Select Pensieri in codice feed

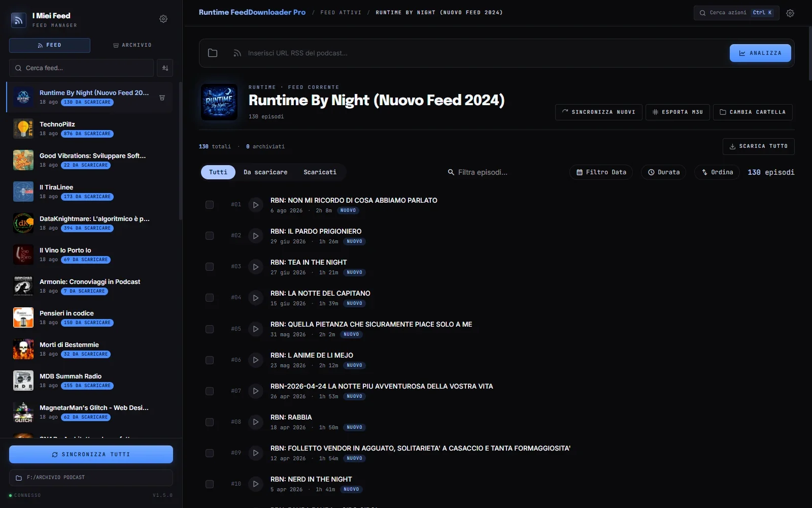tap(89, 317)
